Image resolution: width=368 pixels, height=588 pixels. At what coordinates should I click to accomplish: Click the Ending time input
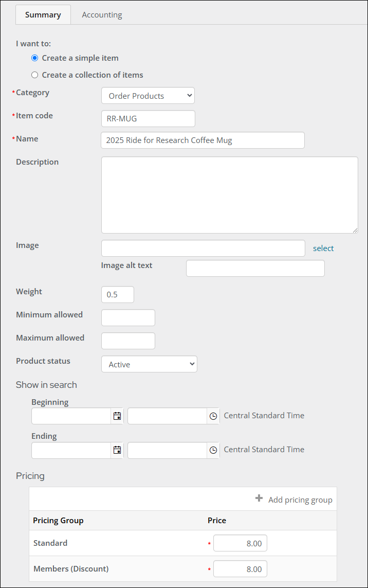click(x=168, y=450)
